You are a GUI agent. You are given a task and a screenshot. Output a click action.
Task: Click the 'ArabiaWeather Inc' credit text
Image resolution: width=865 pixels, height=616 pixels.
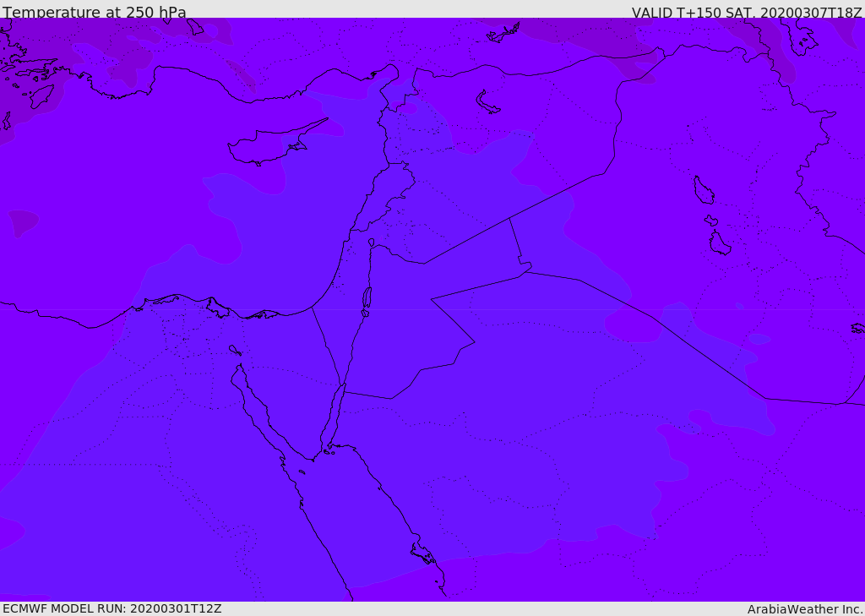pos(804,609)
